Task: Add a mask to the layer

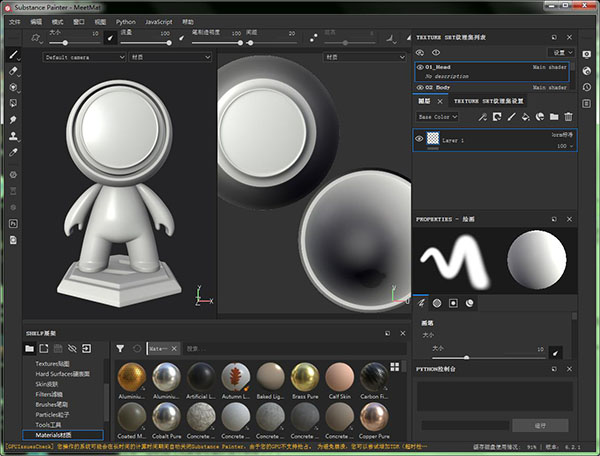Action: pos(497,117)
